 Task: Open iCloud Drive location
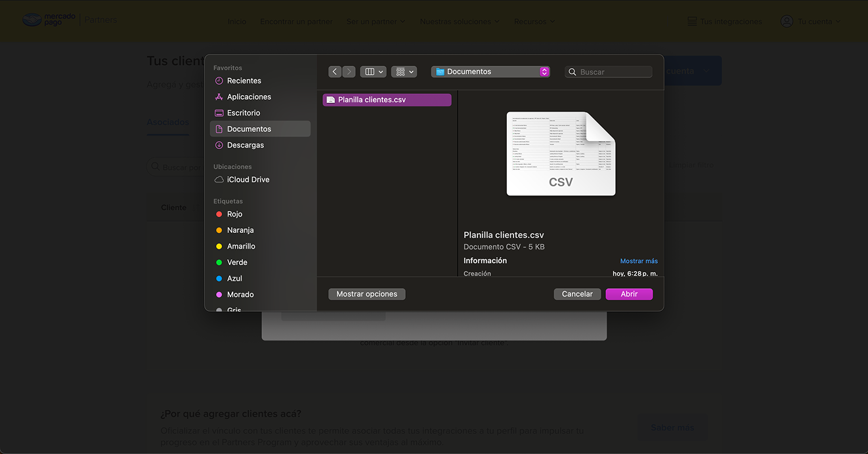coord(260,179)
